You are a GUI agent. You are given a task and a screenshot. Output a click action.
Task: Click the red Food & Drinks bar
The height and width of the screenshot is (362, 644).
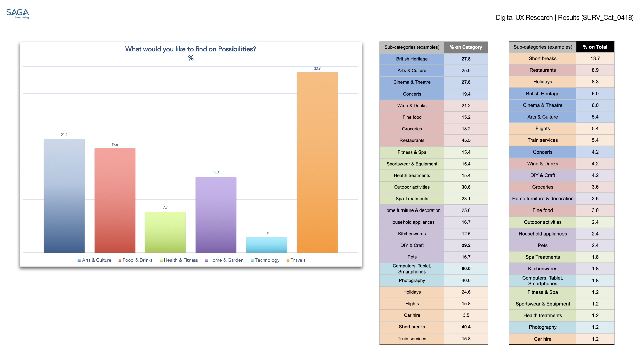coord(115,200)
